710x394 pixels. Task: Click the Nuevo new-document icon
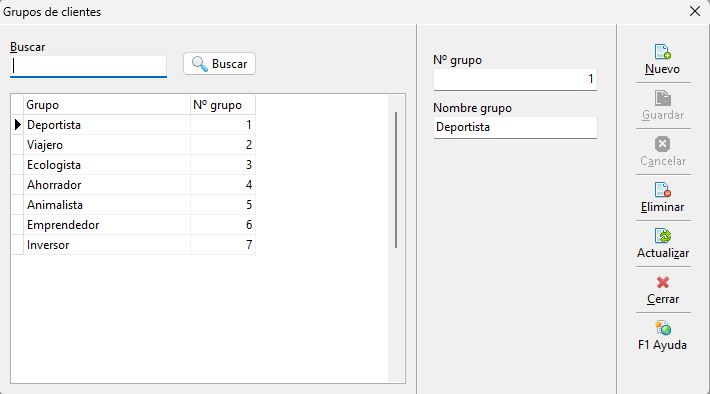(x=662, y=52)
